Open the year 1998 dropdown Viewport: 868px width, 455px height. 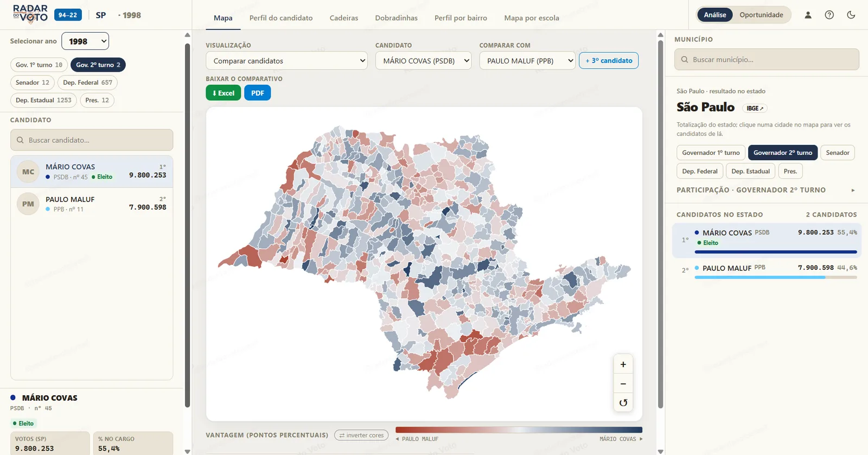85,41
